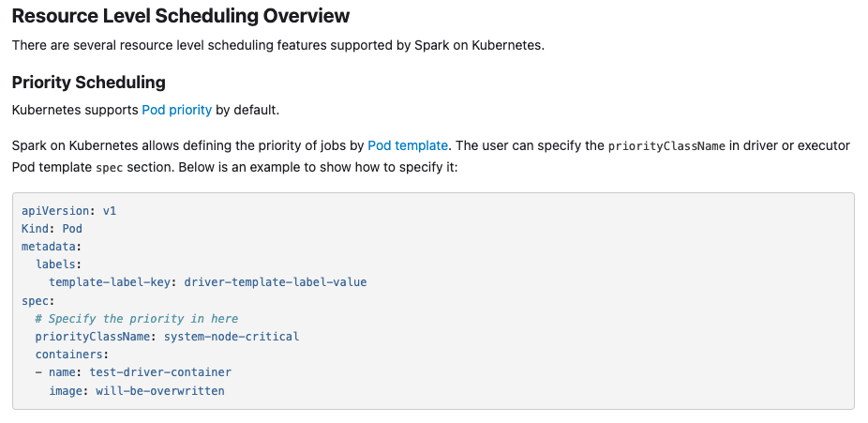Click the driver-template-label-value value in the code
868x423 pixels.
pos(276,282)
